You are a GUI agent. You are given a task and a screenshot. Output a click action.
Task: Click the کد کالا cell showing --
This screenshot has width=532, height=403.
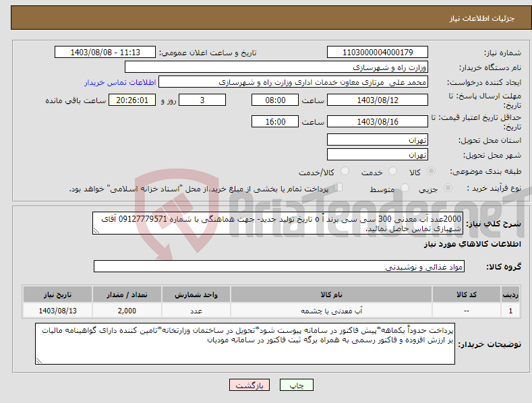(466, 311)
